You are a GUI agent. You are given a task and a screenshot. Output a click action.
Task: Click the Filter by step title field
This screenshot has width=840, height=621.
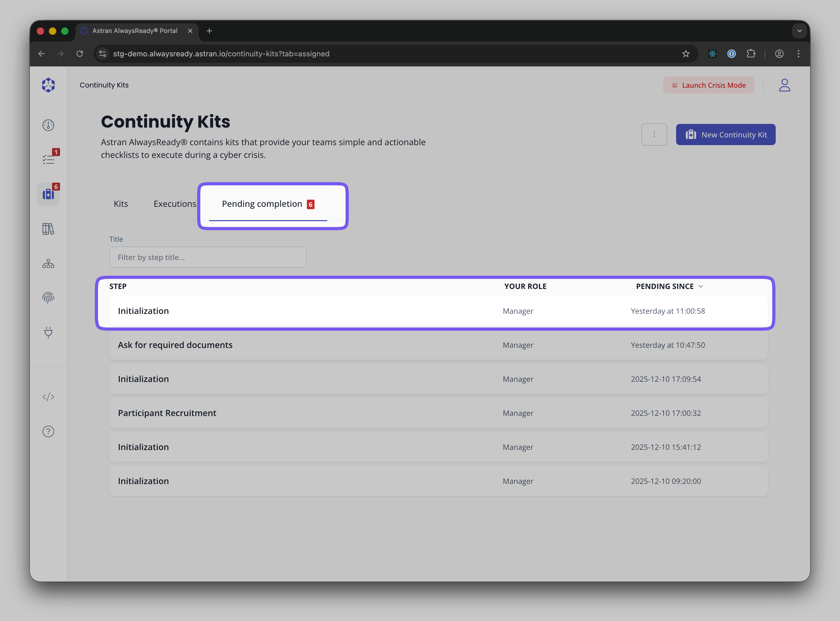click(208, 258)
